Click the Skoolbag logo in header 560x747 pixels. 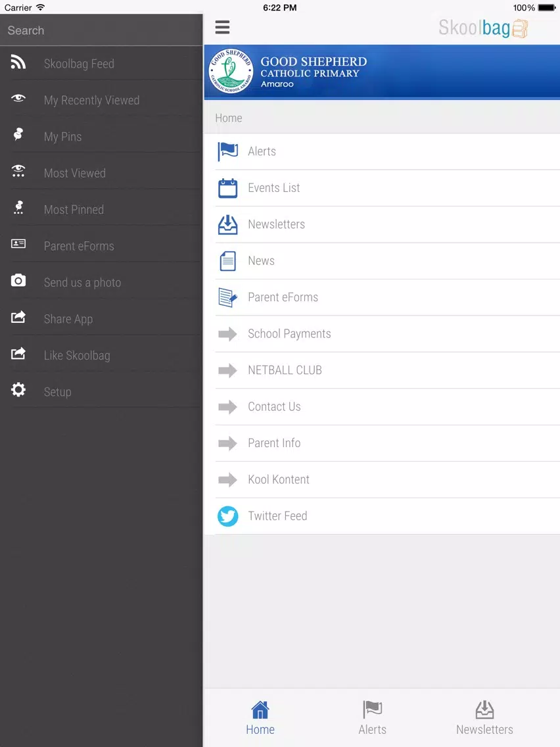coord(483,28)
